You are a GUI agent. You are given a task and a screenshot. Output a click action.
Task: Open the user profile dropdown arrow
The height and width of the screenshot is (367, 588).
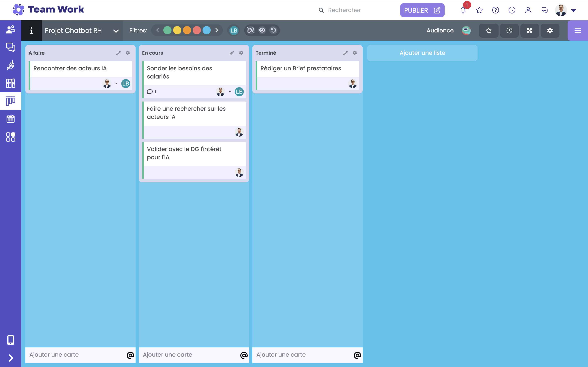coord(574,10)
